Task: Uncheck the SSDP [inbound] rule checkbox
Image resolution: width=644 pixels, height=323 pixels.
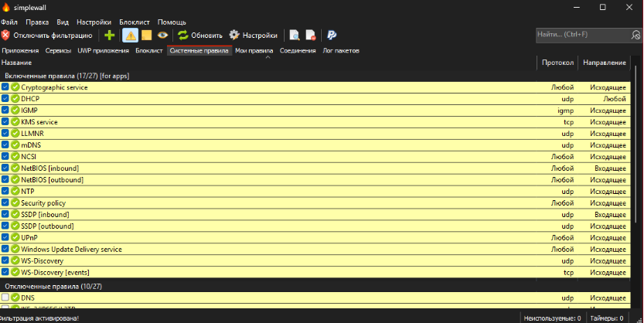Action: point(5,214)
